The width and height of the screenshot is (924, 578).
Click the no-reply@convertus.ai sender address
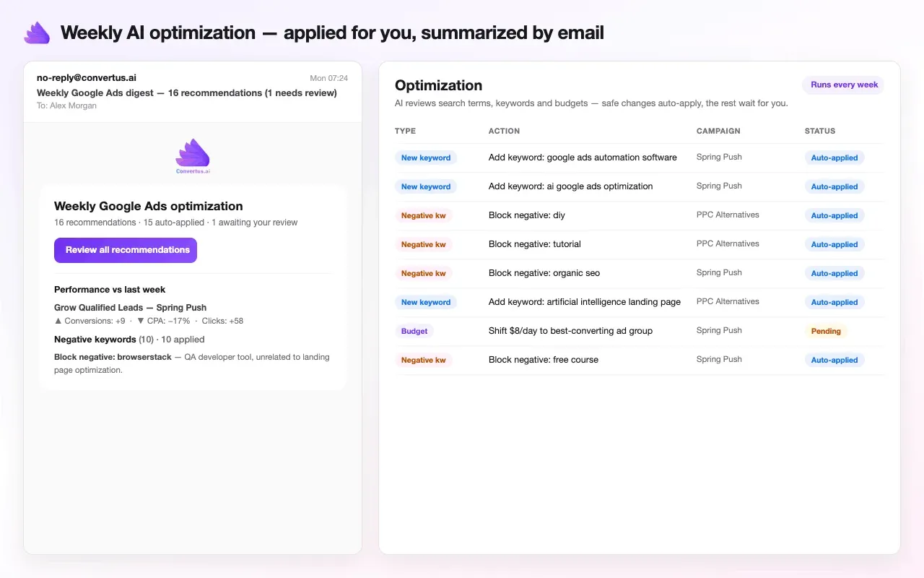[x=87, y=78]
